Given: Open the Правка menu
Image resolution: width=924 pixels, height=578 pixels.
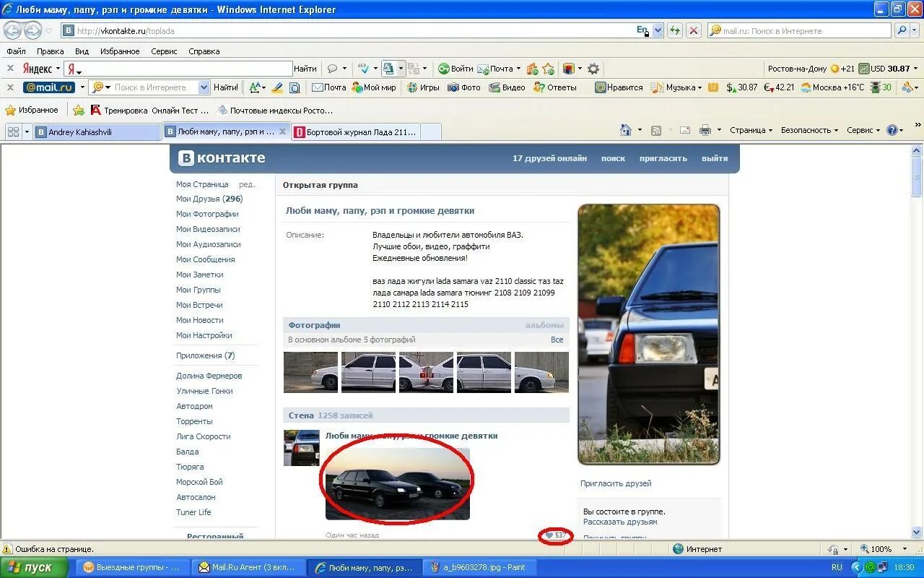Looking at the screenshot, I should (51, 51).
